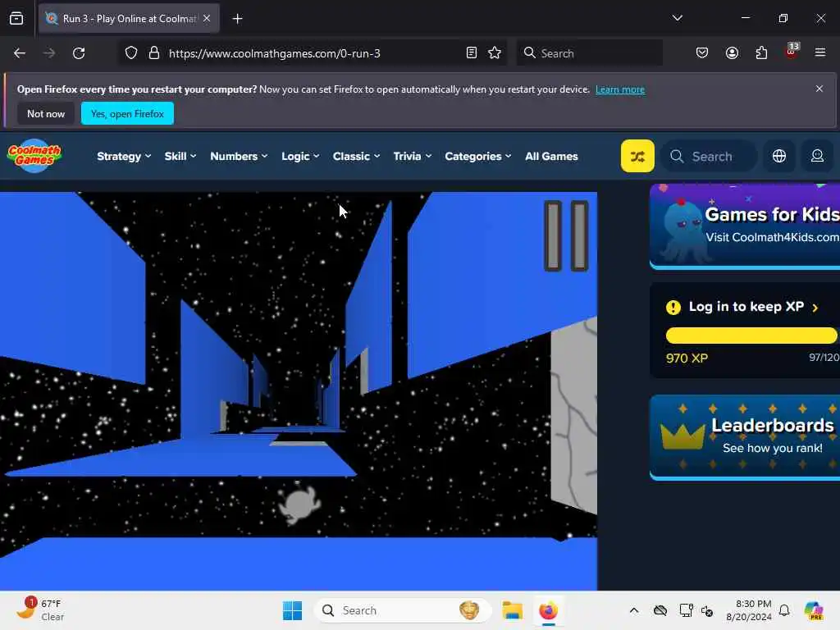Pause the Run 3 game

point(566,235)
